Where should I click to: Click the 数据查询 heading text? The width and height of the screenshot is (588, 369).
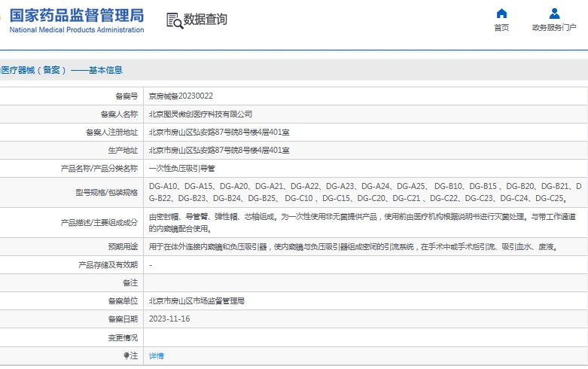click(x=205, y=20)
